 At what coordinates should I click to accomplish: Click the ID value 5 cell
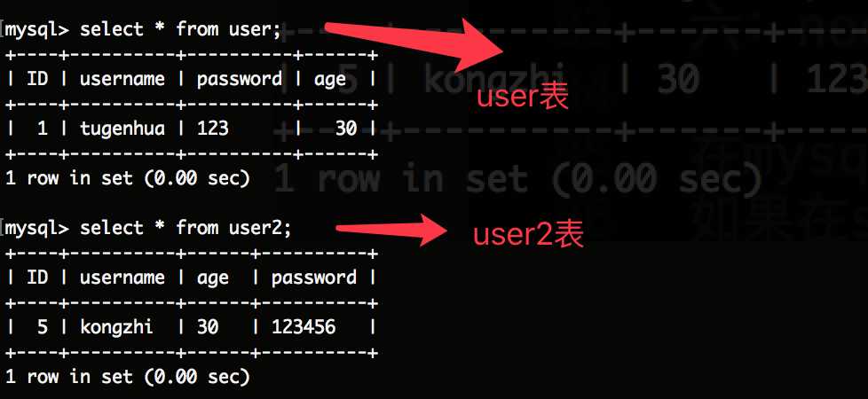pyautogui.click(x=42, y=327)
